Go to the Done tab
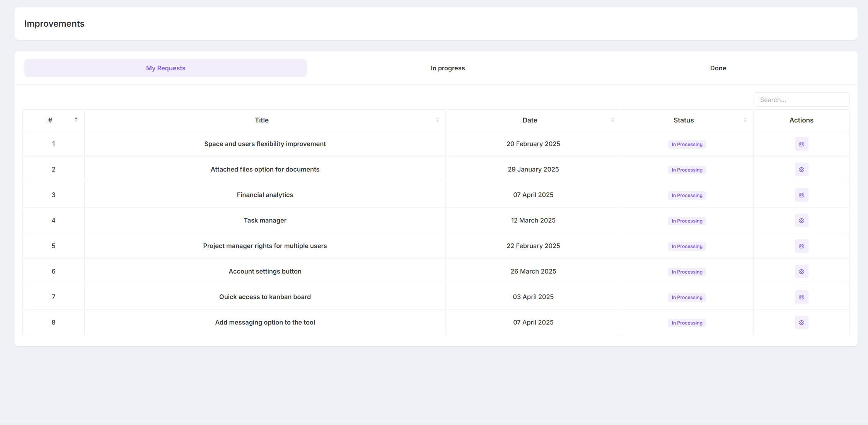The height and width of the screenshot is (425, 868). 718,68
